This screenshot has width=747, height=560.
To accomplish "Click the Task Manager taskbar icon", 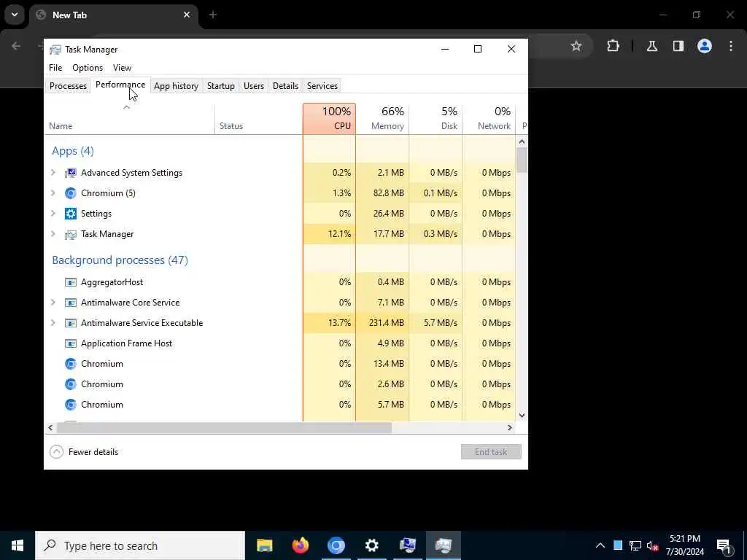I will click(x=443, y=545).
